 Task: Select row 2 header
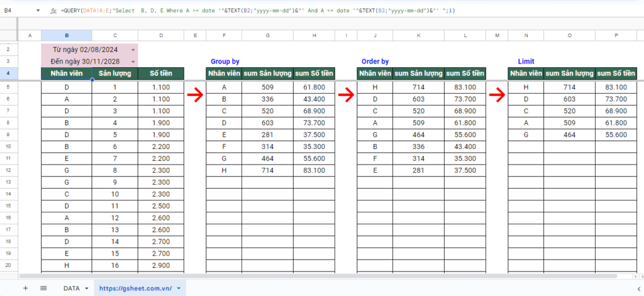[x=9, y=50]
